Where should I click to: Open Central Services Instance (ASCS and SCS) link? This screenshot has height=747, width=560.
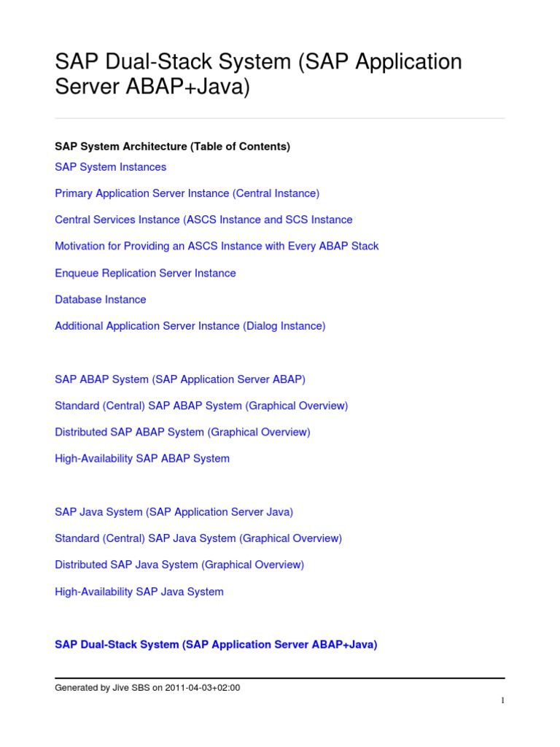(203, 220)
